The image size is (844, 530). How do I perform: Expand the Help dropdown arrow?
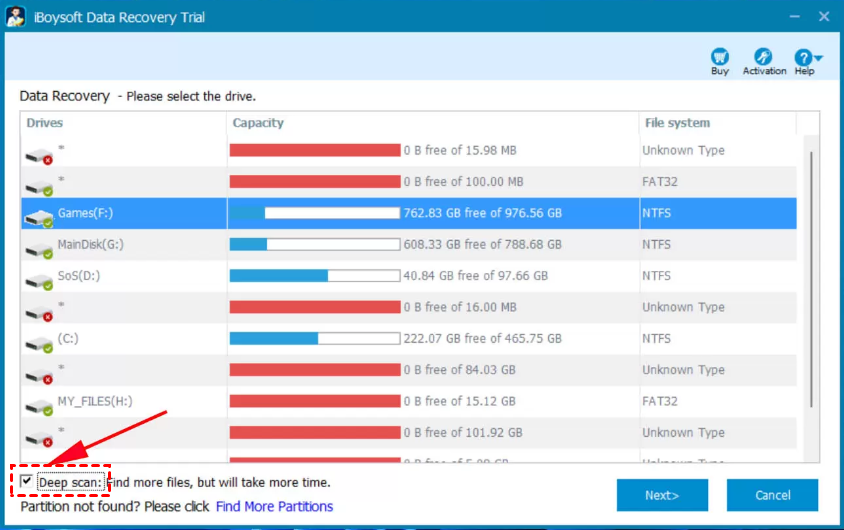click(x=818, y=58)
